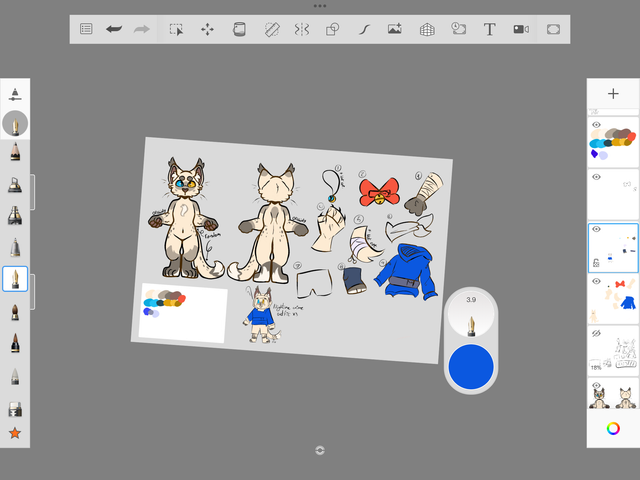
Task: Open current brush properties circle
Action: point(15,123)
